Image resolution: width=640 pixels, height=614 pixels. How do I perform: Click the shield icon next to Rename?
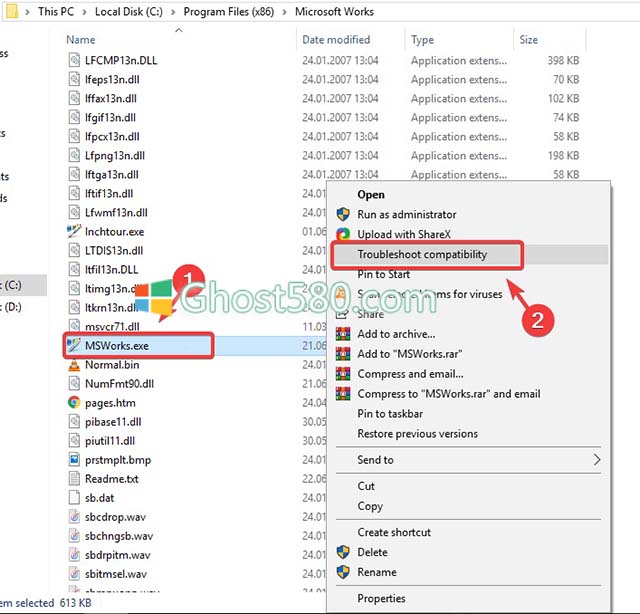tap(343, 572)
